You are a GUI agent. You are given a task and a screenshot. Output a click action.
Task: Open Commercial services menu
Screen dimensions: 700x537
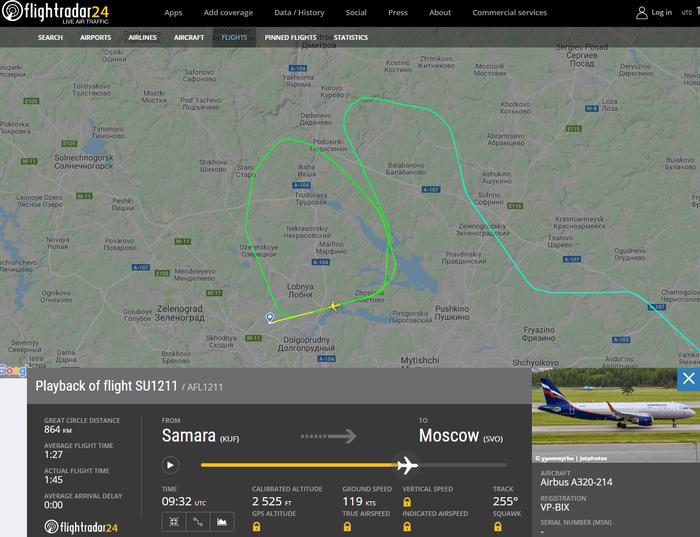509,12
